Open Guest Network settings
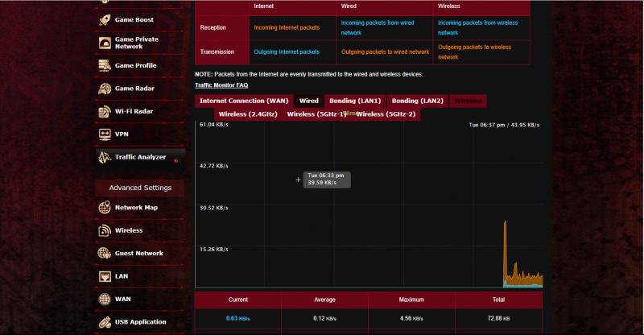This screenshot has width=644, height=335. [x=138, y=254]
